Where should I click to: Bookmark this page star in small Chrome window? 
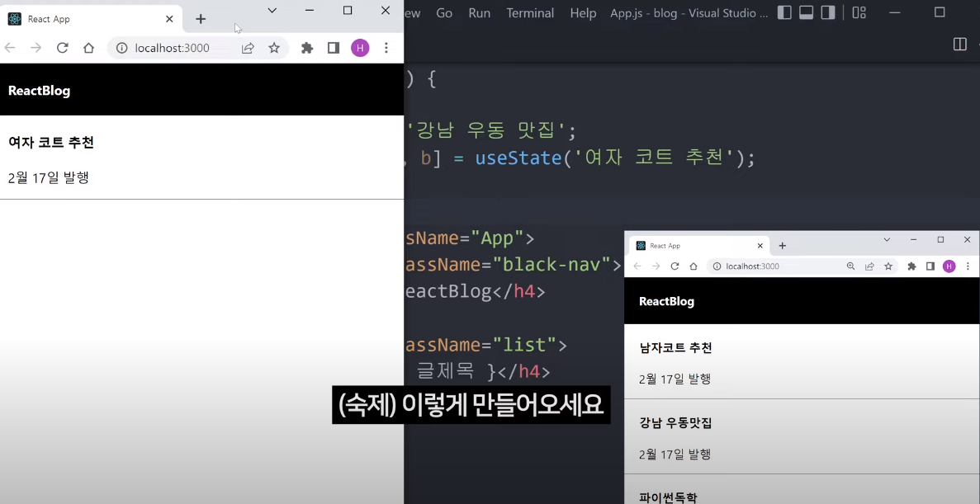pyautogui.click(x=888, y=266)
